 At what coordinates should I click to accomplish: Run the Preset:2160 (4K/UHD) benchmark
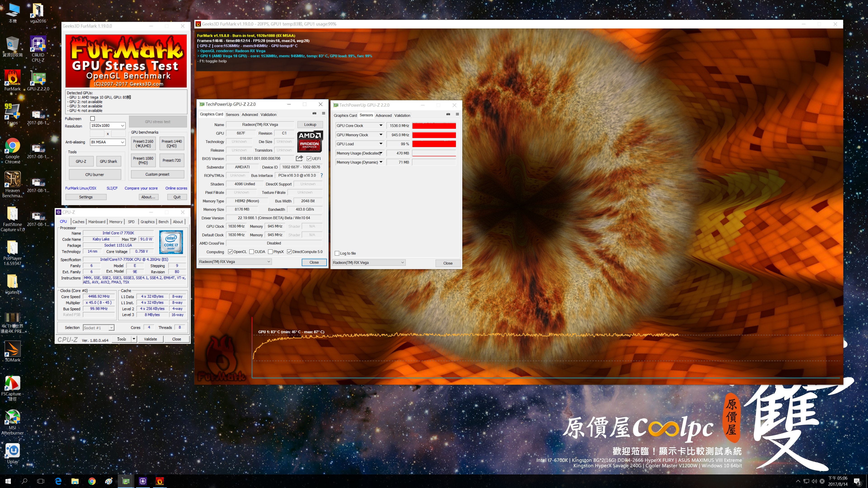(x=143, y=143)
